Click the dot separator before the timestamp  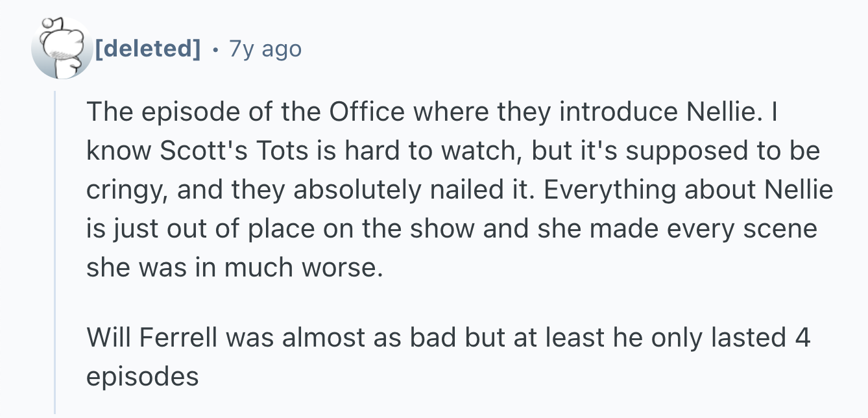[215, 49]
